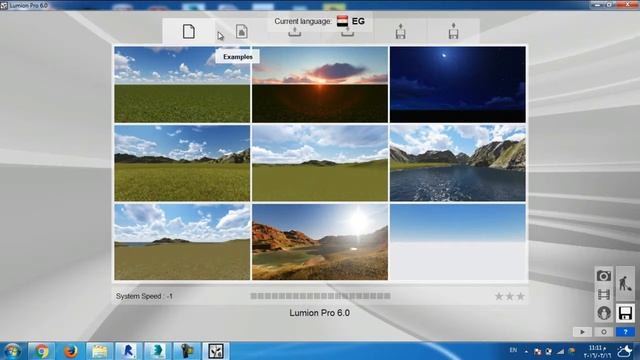Image resolution: width=640 pixels, height=360 pixels.
Task: Open the Windows Start menu
Action: coord(13,351)
